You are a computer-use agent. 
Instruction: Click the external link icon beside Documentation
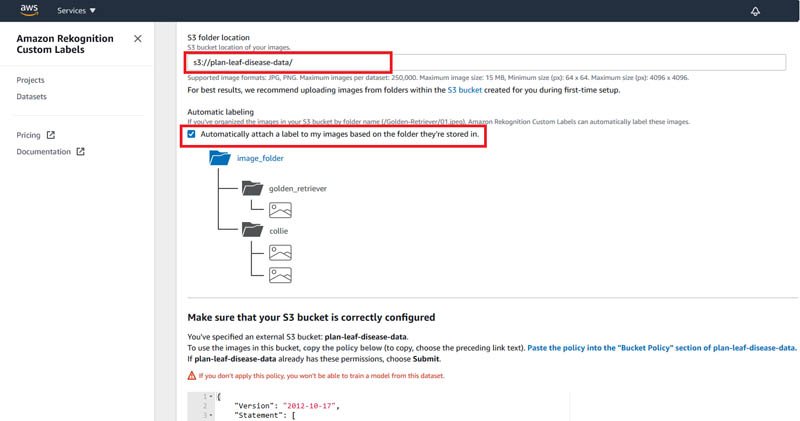[81, 152]
